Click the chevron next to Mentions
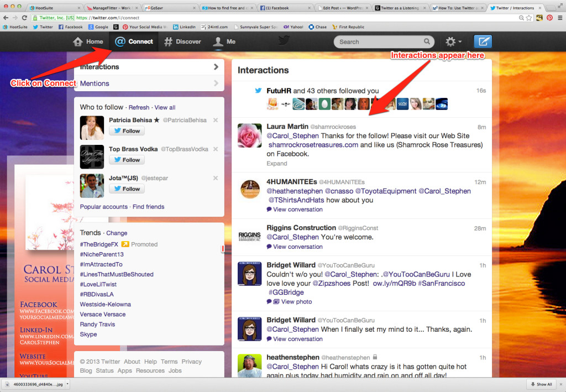Image resolution: width=566 pixels, height=392 pixels. click(x=216, y=83)
